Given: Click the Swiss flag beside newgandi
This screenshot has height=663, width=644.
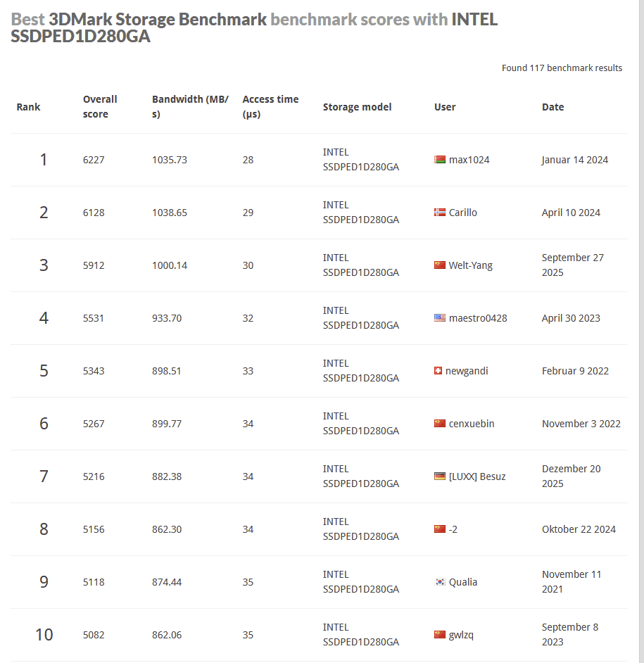Looking at the screenshot, I should pyautogui.click(x=438, y=371).
